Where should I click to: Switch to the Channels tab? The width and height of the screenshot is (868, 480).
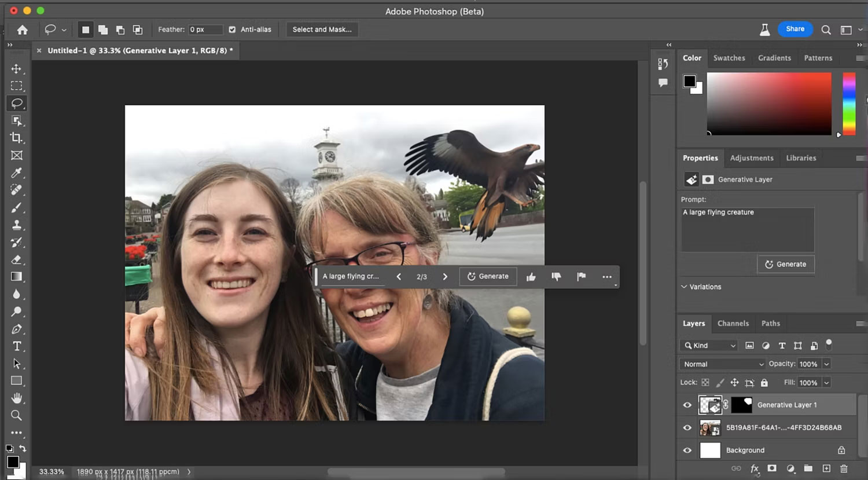733,323
